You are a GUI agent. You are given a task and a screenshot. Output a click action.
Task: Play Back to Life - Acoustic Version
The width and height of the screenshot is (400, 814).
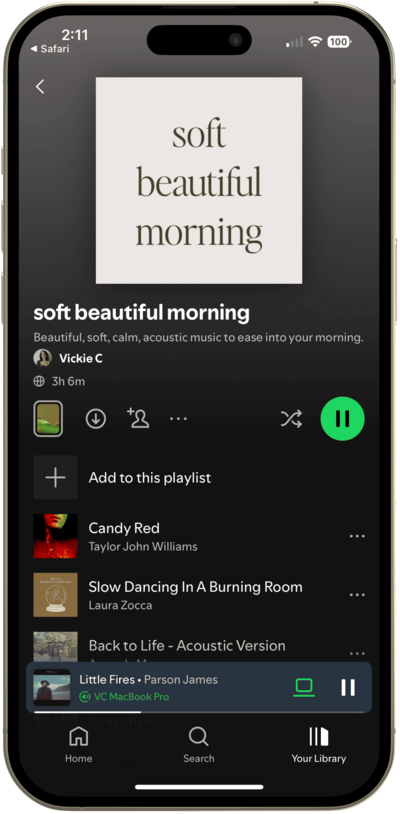187,646
